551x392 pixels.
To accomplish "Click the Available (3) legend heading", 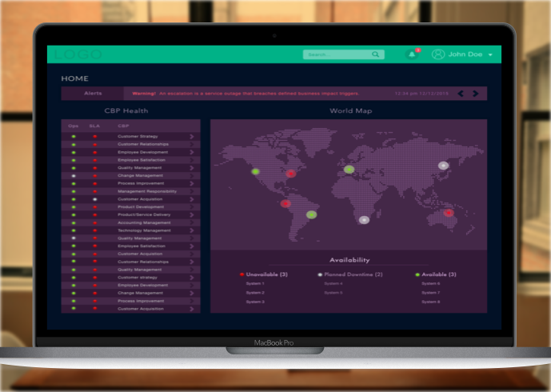I will tap(439, 274).
